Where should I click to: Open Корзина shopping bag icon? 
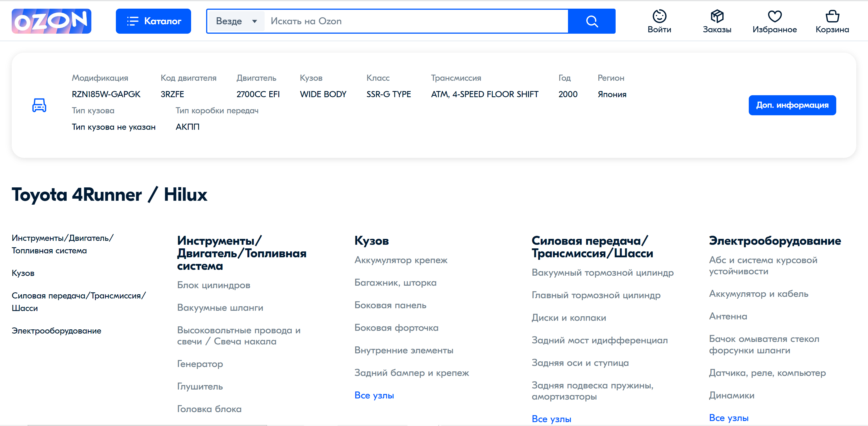point(832,16)
